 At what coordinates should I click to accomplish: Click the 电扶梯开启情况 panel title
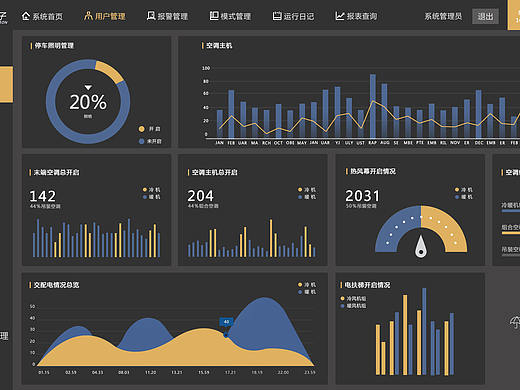(367, 285)
